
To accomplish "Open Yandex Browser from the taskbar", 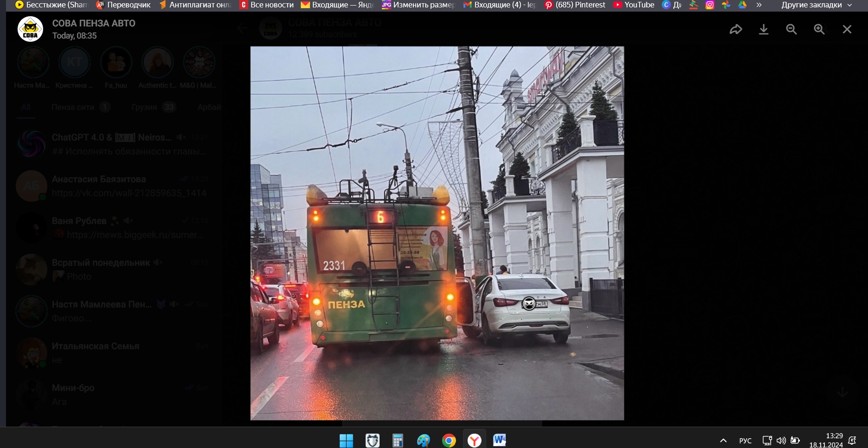I will [474, 440].
